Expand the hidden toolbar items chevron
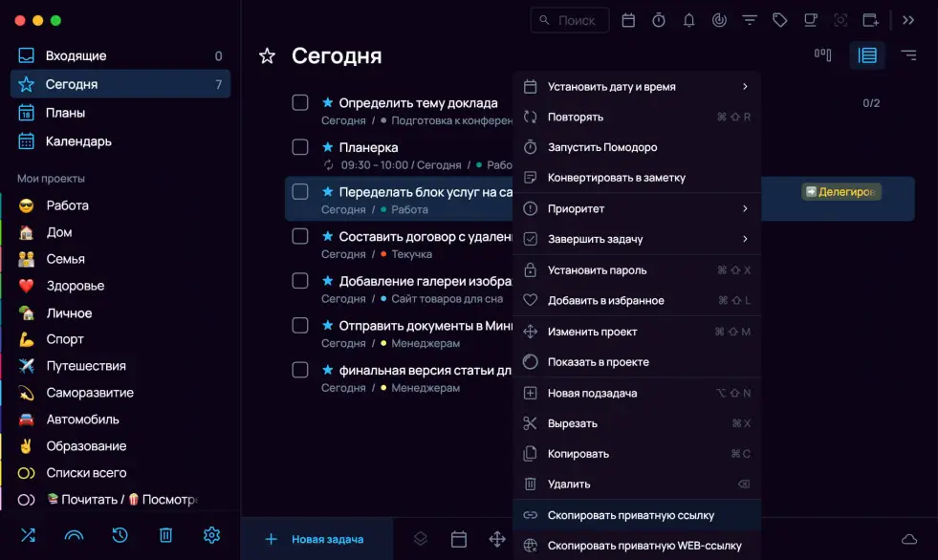The height and width of the screenshot is (560, 938). tap(908, 20)
